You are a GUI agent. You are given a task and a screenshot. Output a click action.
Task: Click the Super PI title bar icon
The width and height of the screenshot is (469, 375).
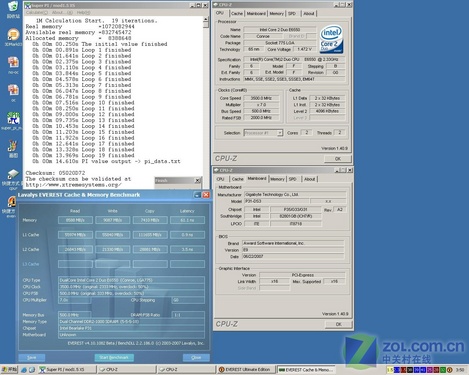click(x=28, y=5)
